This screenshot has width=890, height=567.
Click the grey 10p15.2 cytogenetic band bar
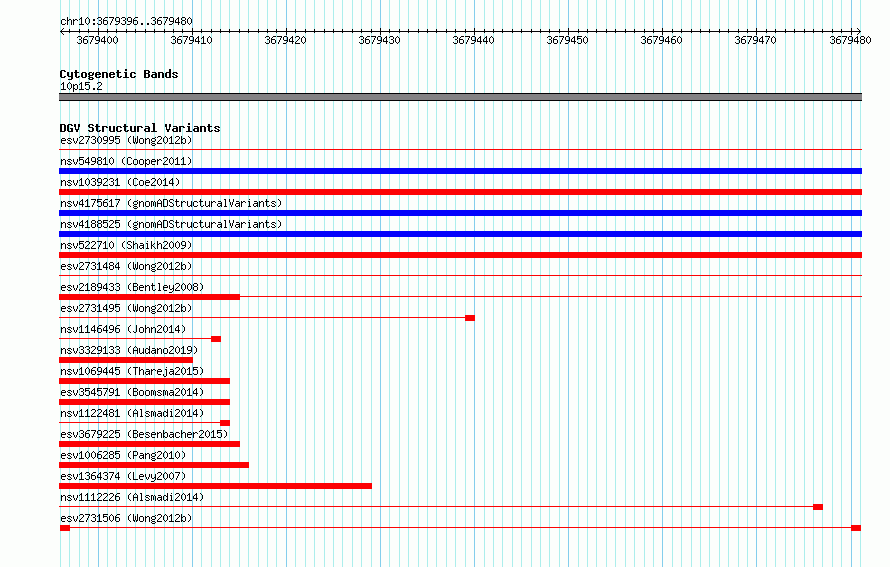pos(460,97)
